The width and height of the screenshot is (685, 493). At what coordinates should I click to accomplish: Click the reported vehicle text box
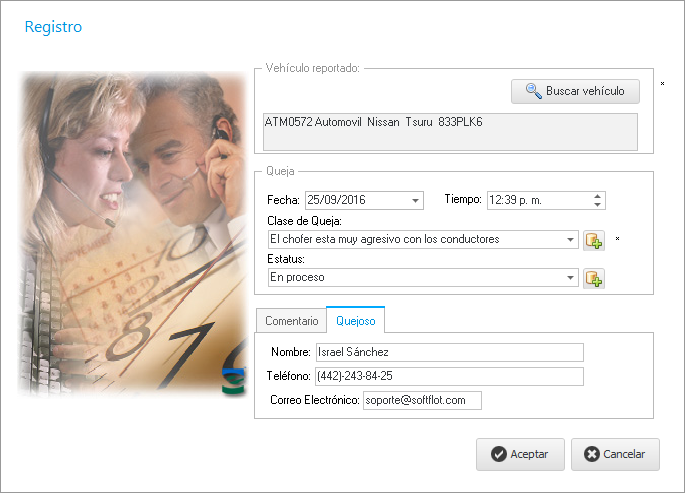pos(448,132)
